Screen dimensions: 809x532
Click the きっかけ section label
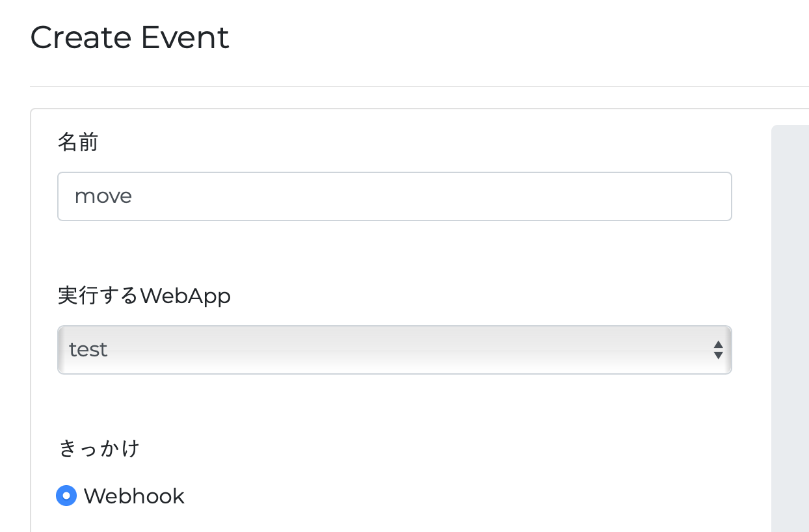(x=99, y=449)
